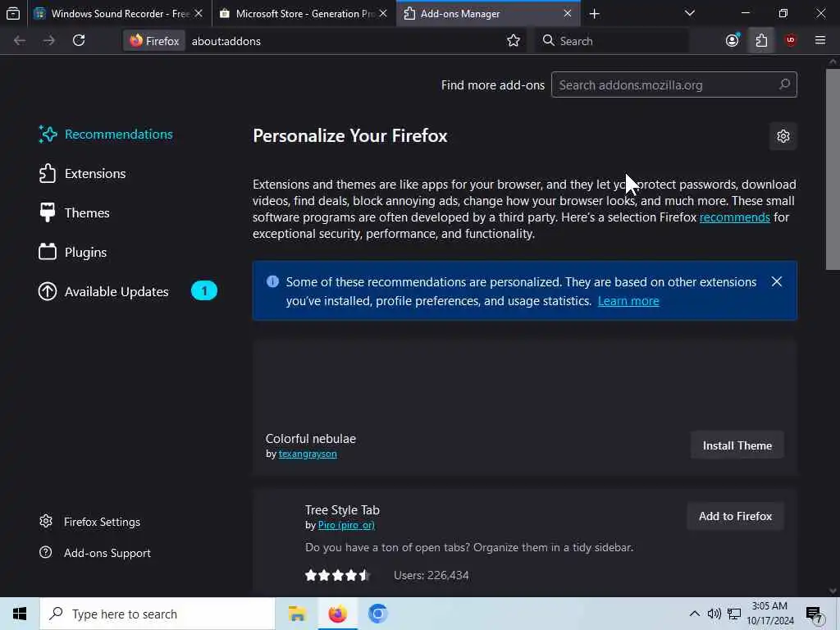Open the volume control in system tray

coord(714,614)
